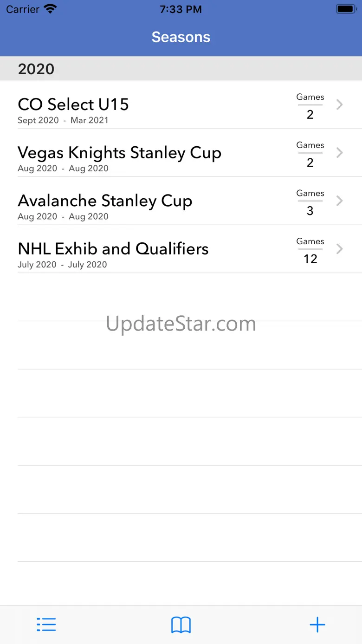Expand chevron for Vegas Knights Stanley Cup
362x644 pixels.
(x=340, y=153)
